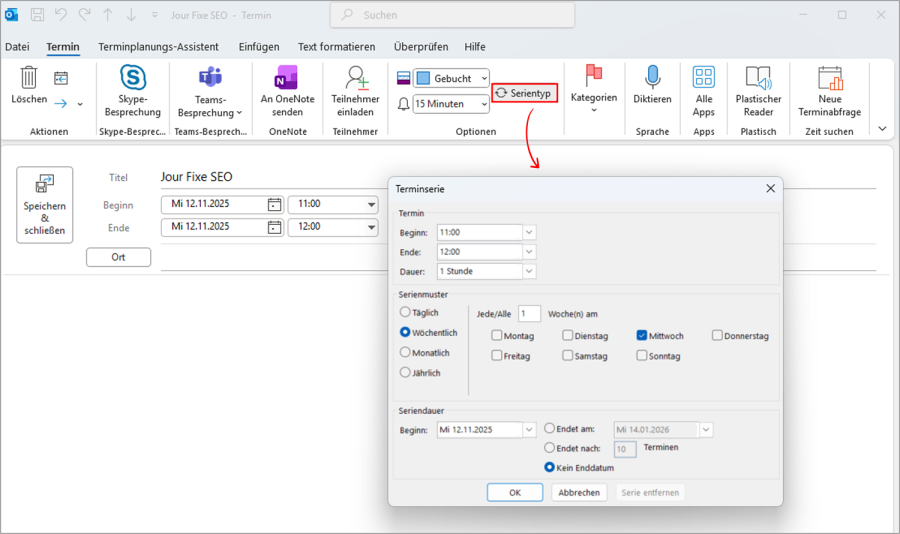
Task: Open the Seriendauer Beginn date dropdown
Action: (529, 429)
